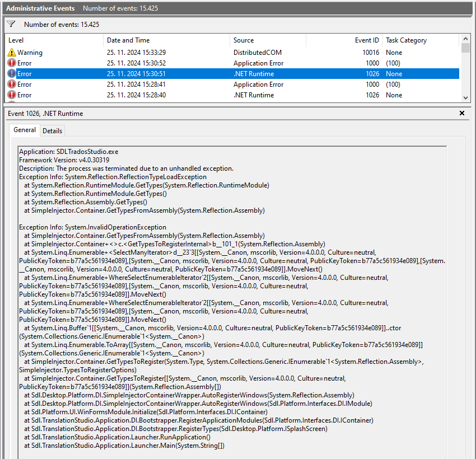Screen dimensions: 476x459
Task: Click error icon of 15:28:41 Application Error
Action: [x=12, y=85]
